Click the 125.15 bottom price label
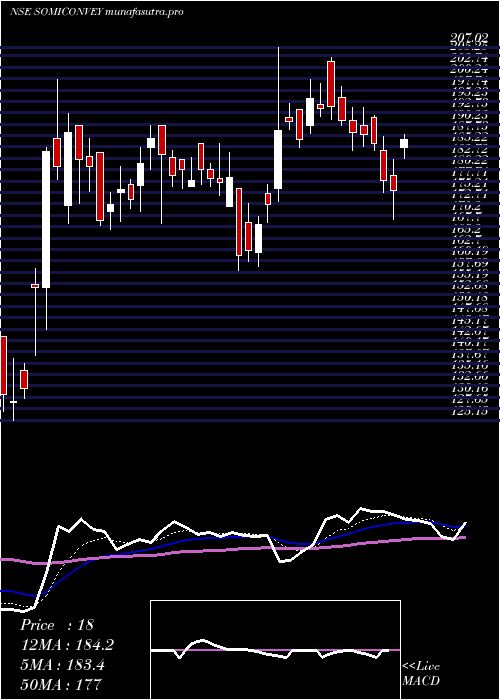 click(x=468, y=411)
